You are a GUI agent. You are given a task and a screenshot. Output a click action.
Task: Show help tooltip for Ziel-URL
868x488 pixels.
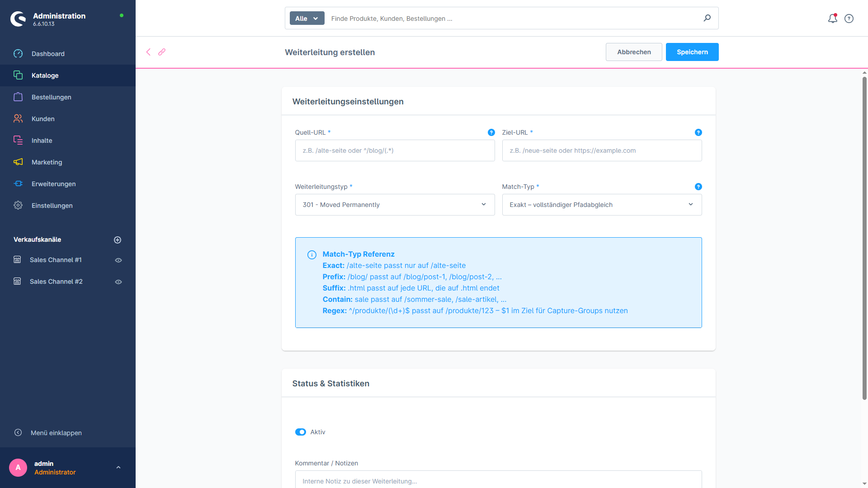pyautogui.click(x=698, y=132)
